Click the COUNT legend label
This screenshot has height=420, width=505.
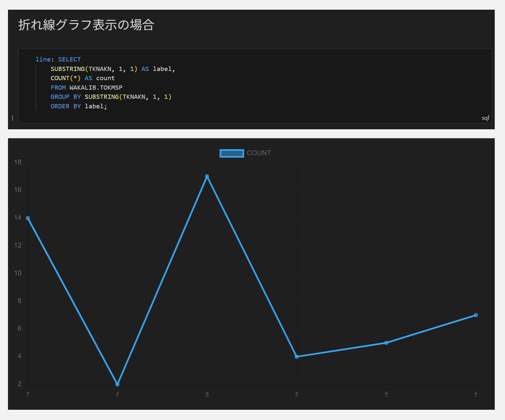[258, 153]
